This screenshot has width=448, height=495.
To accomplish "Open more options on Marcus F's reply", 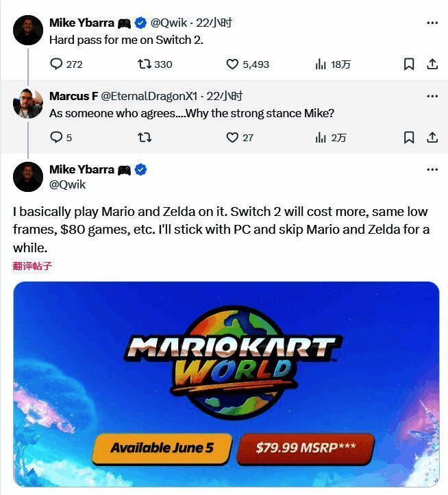I will tap(432, 96).
